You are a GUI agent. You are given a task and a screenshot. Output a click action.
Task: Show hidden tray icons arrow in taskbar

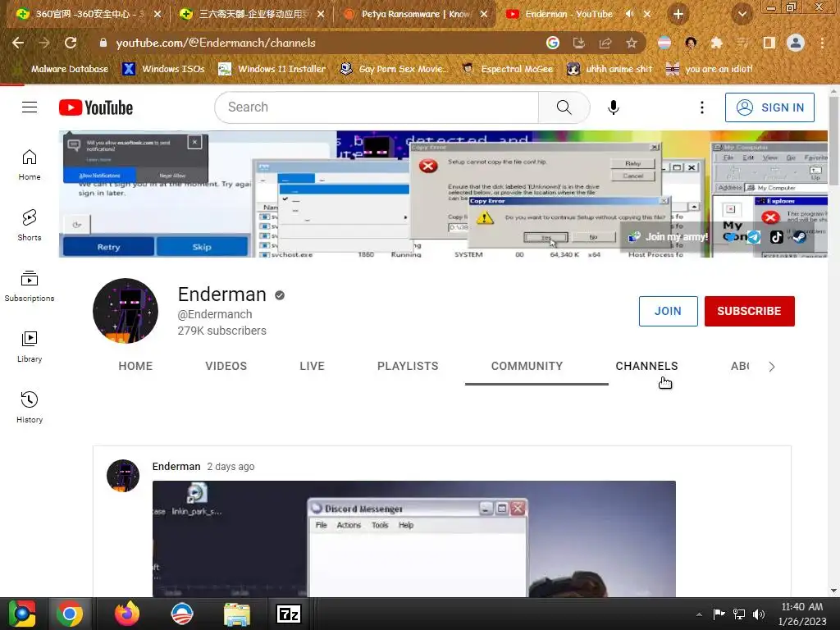pos(699,614)
